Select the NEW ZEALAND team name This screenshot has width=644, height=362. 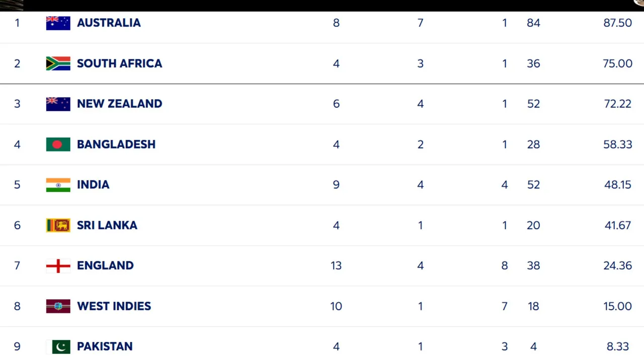[119, 104]
